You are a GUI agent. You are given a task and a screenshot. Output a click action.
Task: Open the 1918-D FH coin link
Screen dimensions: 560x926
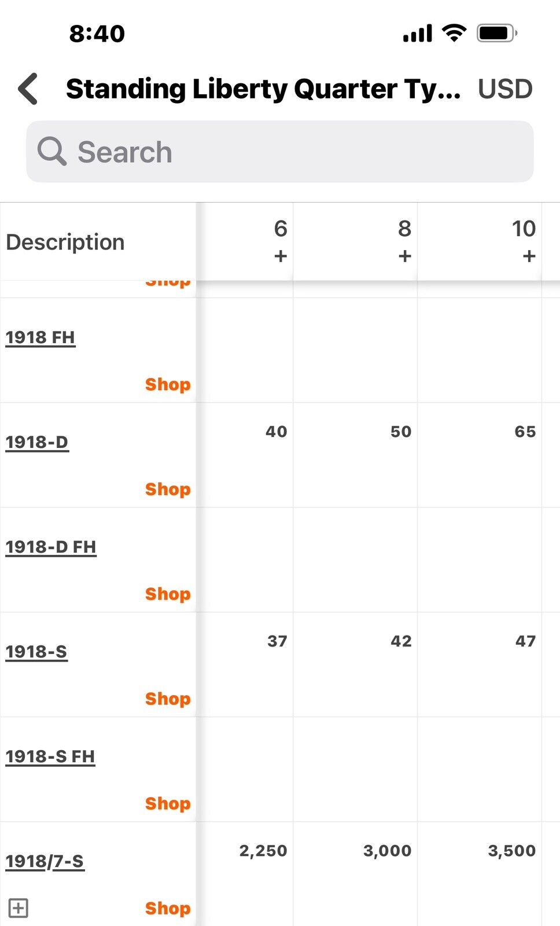tap(51, 546)
